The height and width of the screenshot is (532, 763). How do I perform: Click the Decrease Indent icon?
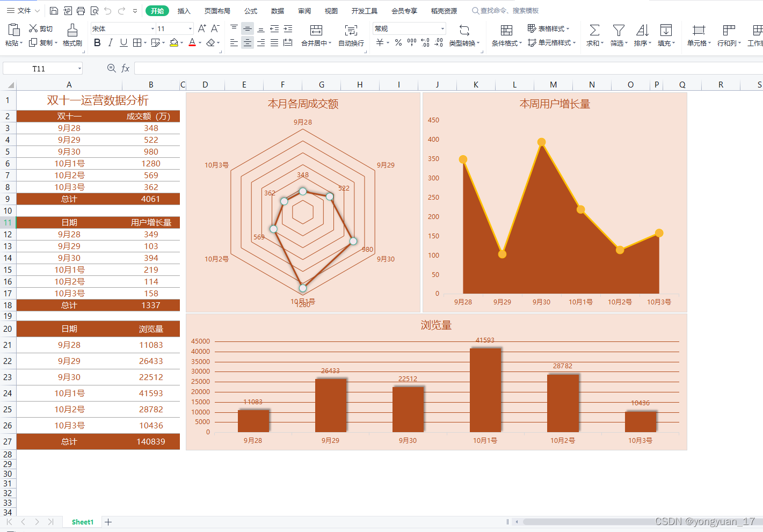pos(274,28)
